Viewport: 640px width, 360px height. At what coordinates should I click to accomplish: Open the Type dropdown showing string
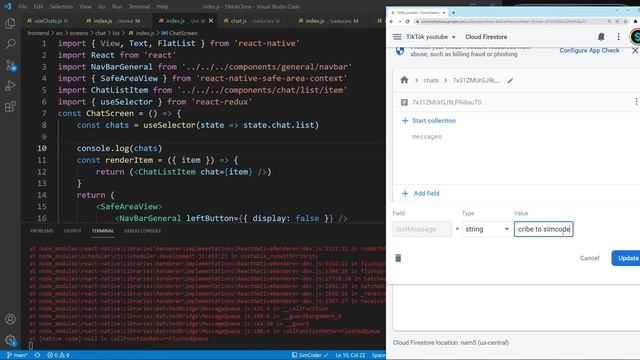tap(487, 229)
